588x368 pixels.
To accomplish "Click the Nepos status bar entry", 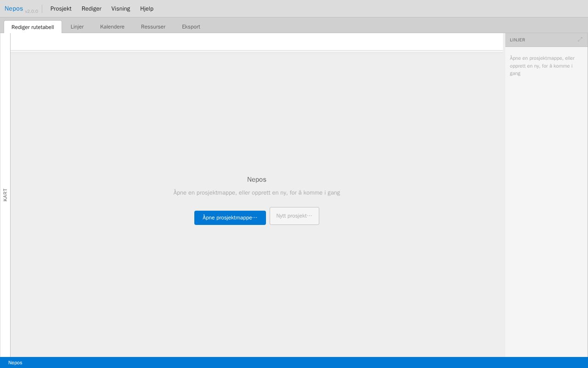I will 15,362.
